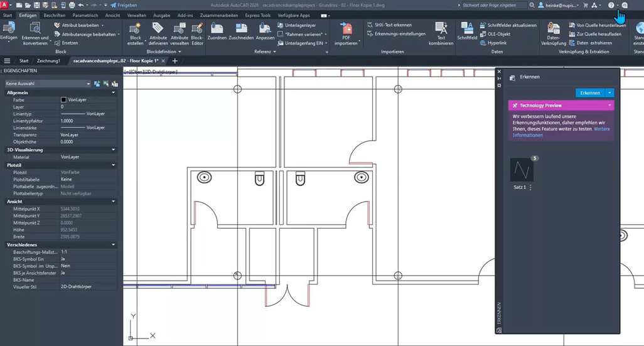This screenshot has width=644, height=346.
Task: Open Satz 1 options menu dots
Action: [x=530, y=187]
